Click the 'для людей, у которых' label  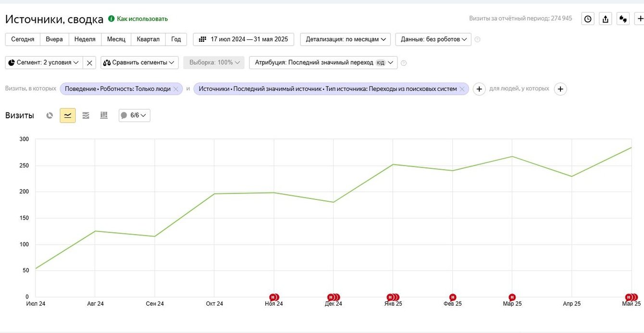pos(519,89)
